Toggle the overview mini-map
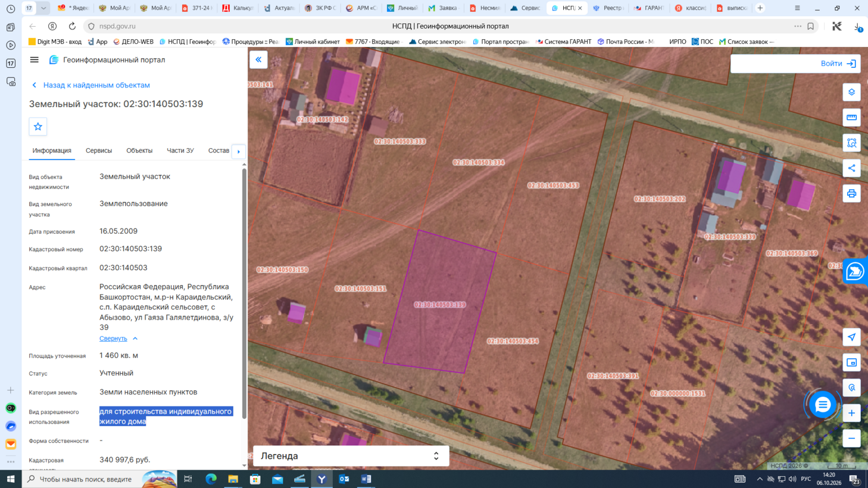This screenshot has width=868, height=488. pyautogui.click(x=851, y=362)
